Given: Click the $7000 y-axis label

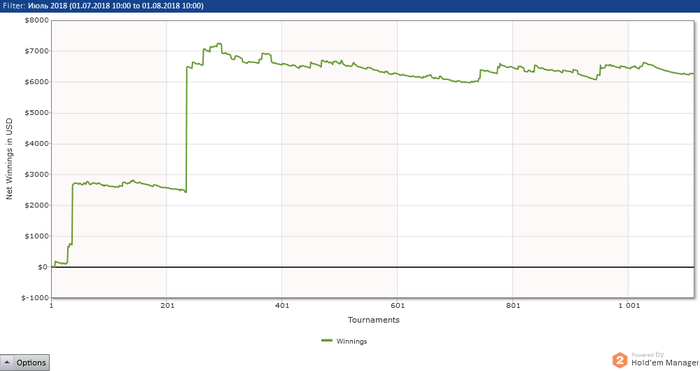Looking at the screenshot, I should (37, 51).
